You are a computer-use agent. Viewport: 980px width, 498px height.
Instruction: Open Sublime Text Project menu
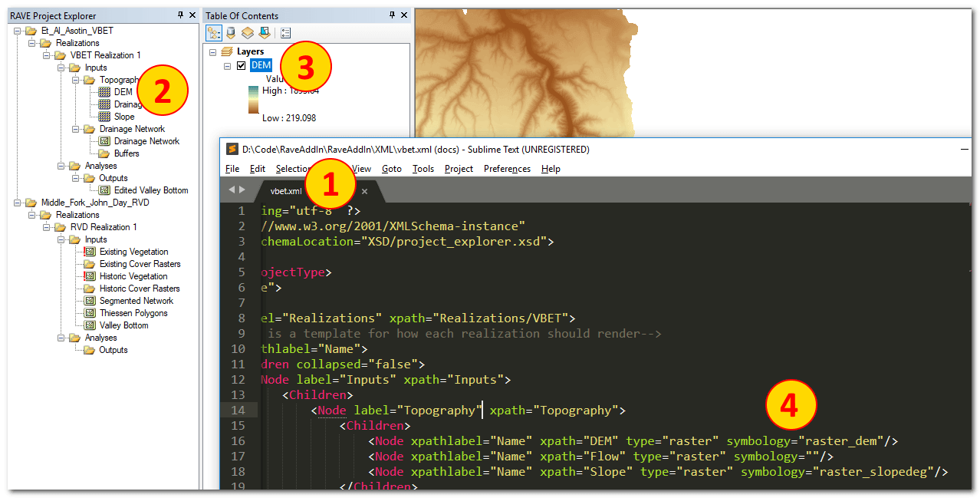click(x=459, y=169)
